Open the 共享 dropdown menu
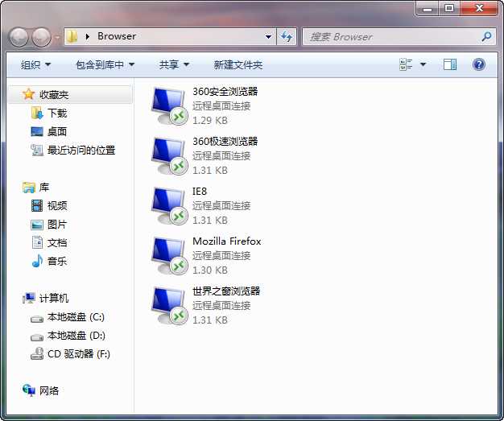Screen dimensions: 504x421 pyautogui.click(x=174, y=65)
